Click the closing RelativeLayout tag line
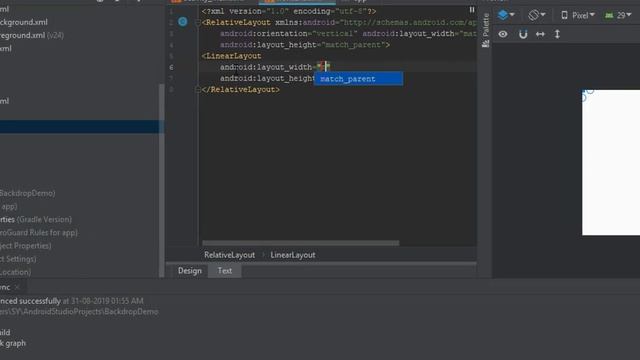This screenshot has width=640, height=360. pos(241,89)
